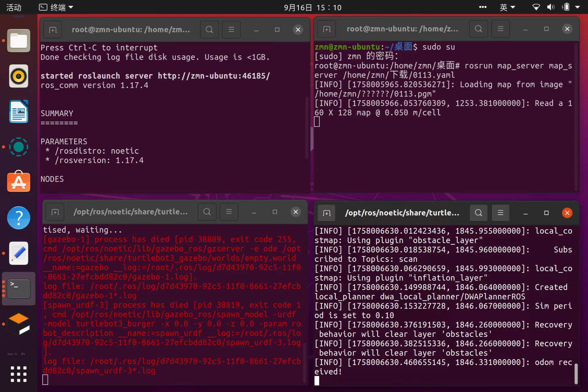Open Text Editor from dock
Screen dimensions: 588x392
19,253
